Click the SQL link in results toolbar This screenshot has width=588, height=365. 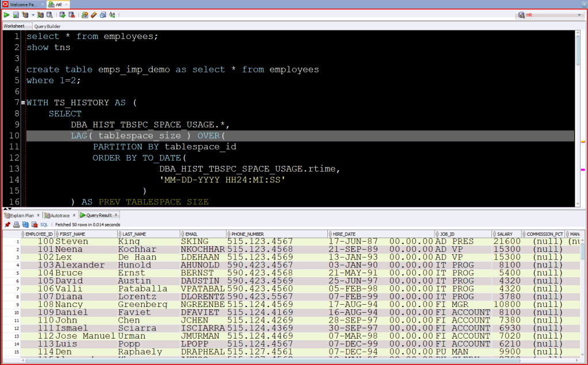(x=44, y=224)
